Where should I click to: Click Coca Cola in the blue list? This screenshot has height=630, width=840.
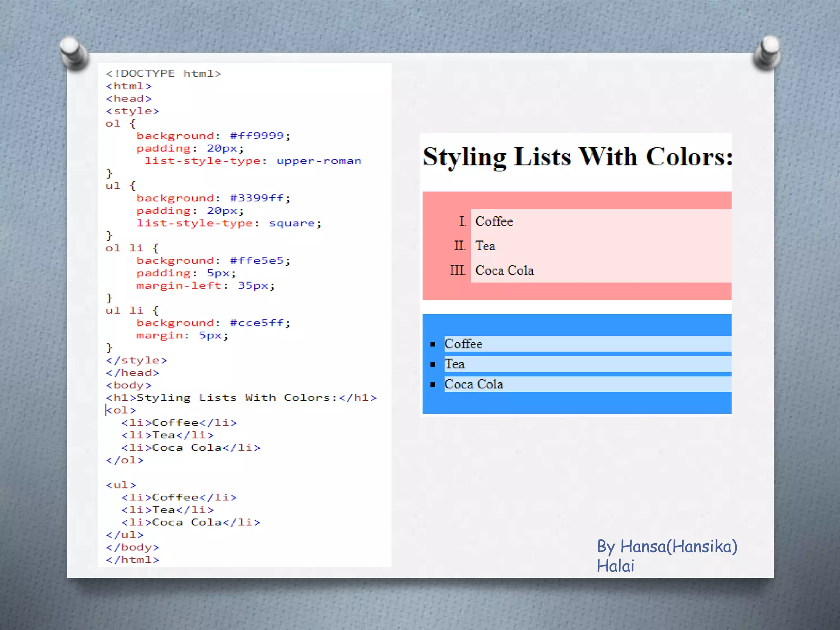[x=474, y=384]
